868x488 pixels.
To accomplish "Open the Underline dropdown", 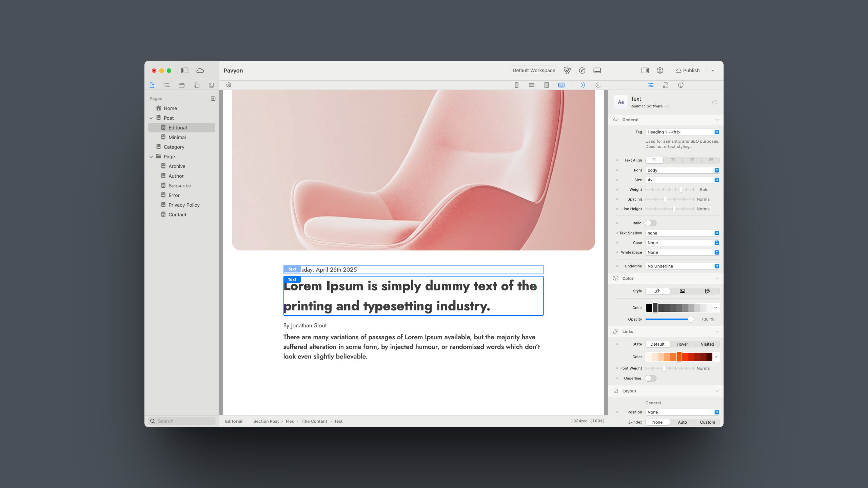I will 682,266.
